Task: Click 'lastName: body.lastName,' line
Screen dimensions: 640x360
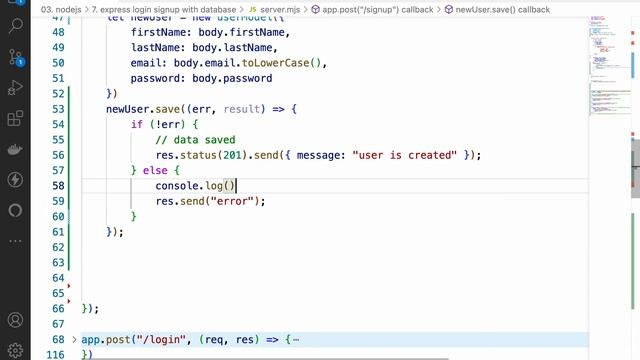Action: pyautogui.click(x=204, y=48)
